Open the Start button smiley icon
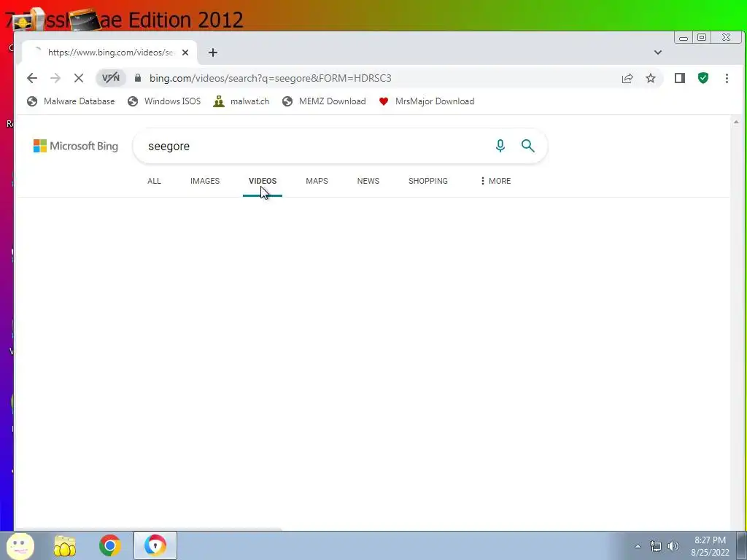This screenshot has width=747, height=560. point(20,545)
